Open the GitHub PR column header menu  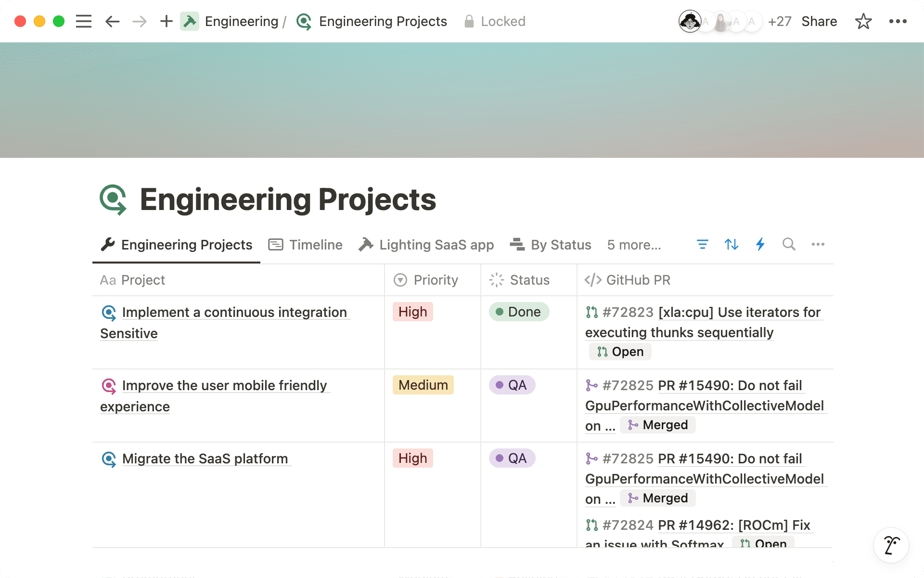[x=639, y=280]
